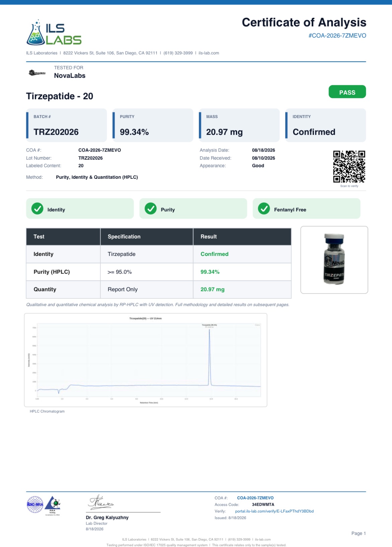Click the NovaLabs small logo beside Tested For
The height and width of the screenshot is (547, 392).
click(37, 73)
